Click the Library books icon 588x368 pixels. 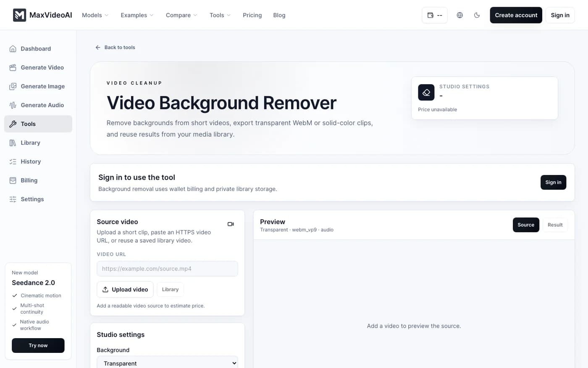pyautogui.click(x=13, y=143)
